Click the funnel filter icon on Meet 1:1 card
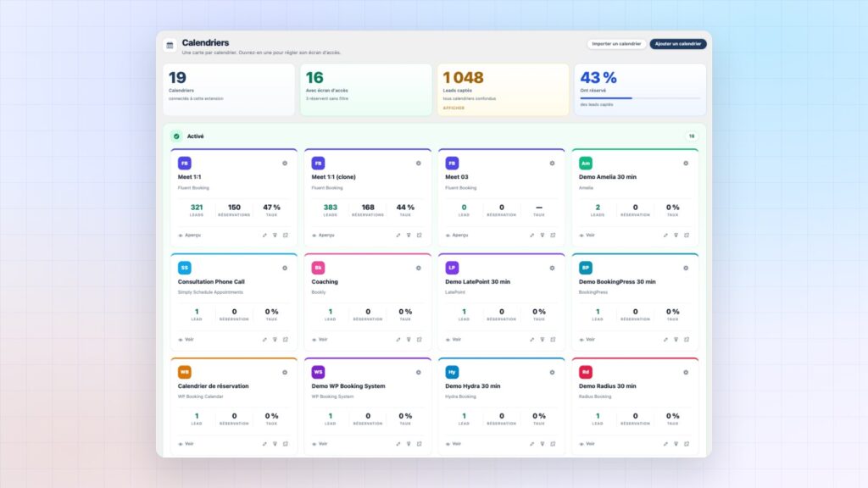This screenshot has height=488, width=868. pyautogui.click(x=275, y=236)
